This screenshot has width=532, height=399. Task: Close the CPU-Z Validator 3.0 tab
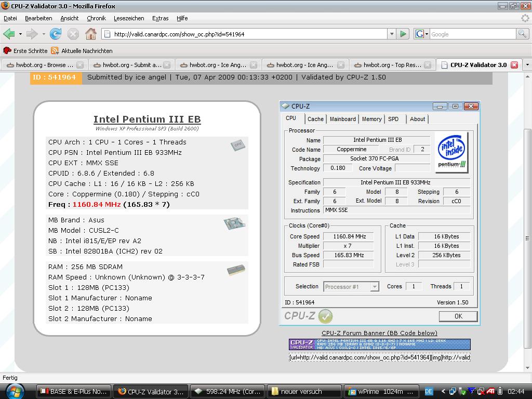[514, 65]
